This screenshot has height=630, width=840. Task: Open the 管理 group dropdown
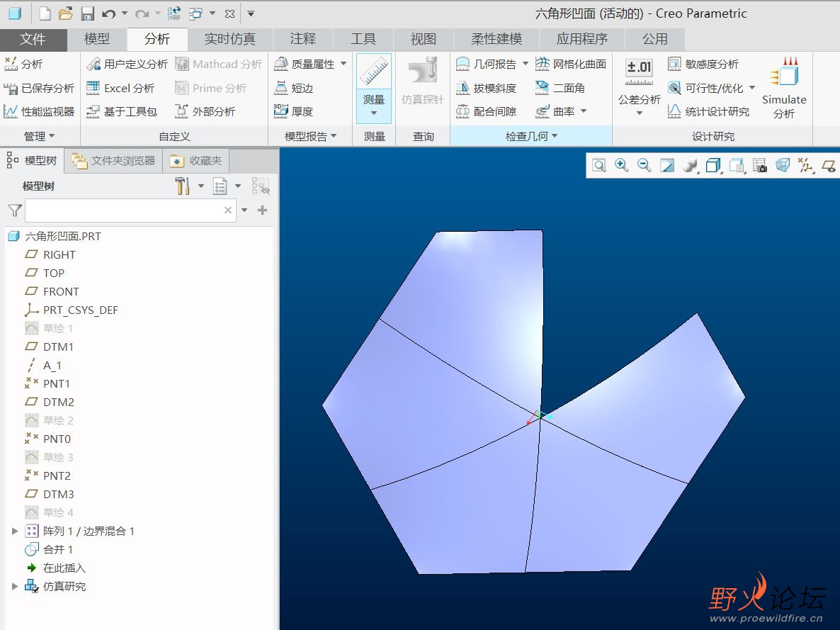click(x=39, y=136)
